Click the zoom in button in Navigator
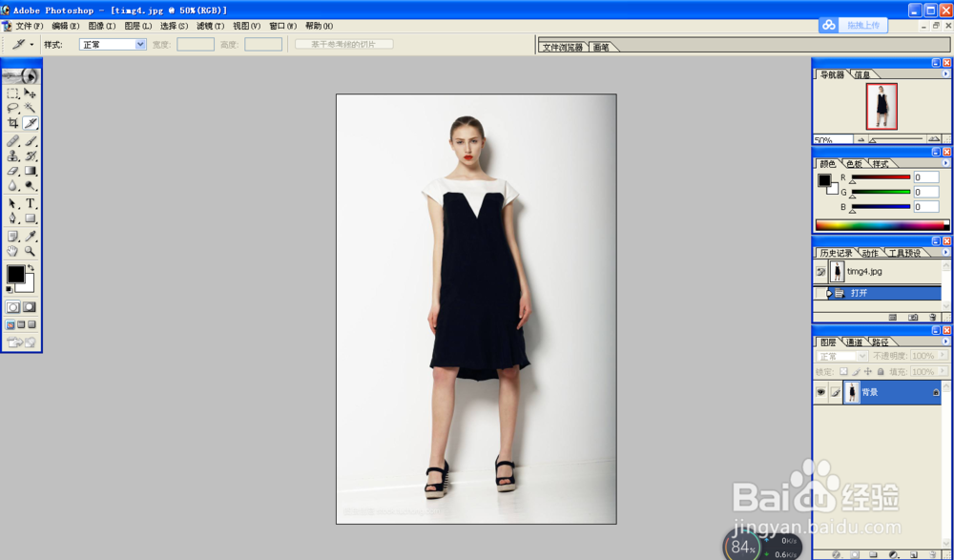The height and width of the screenshot is (560, 954). pyautogui.click(x=933, y=139)
